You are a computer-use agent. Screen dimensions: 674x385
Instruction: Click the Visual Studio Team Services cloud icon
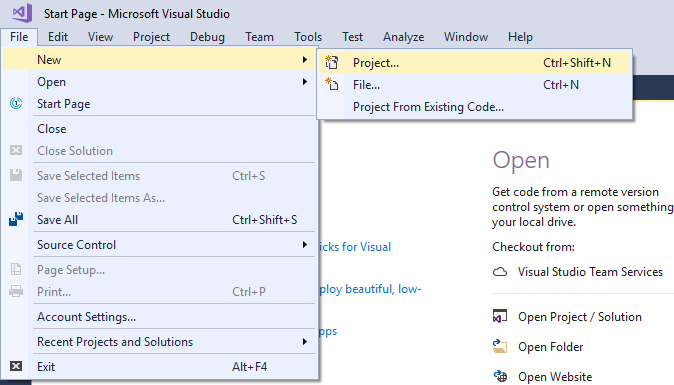(499, 272)
